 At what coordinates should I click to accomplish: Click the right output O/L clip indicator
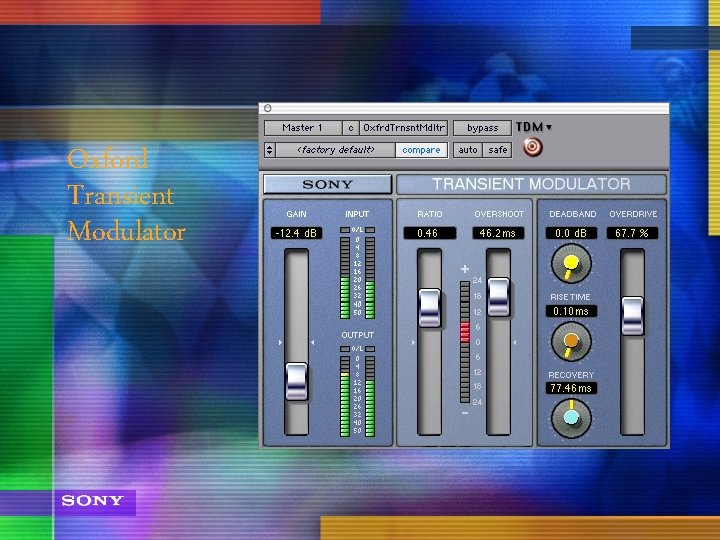(370, 349)
